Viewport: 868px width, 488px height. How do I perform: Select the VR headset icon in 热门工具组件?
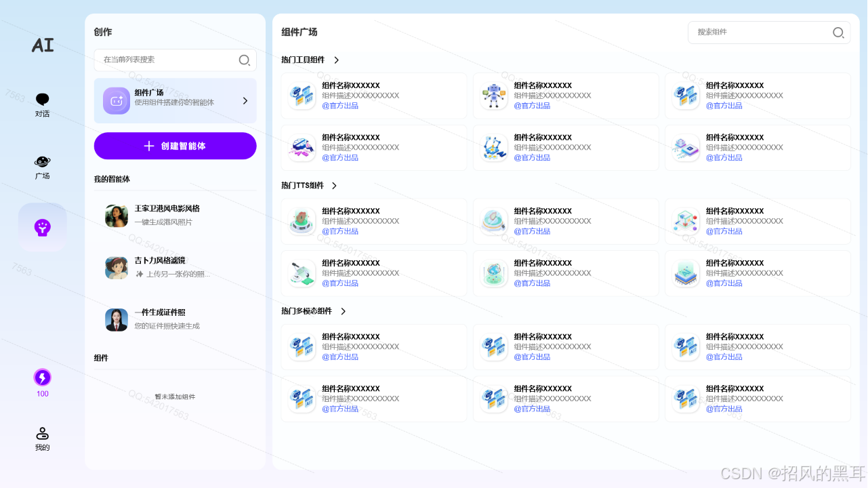click(302, 148)
